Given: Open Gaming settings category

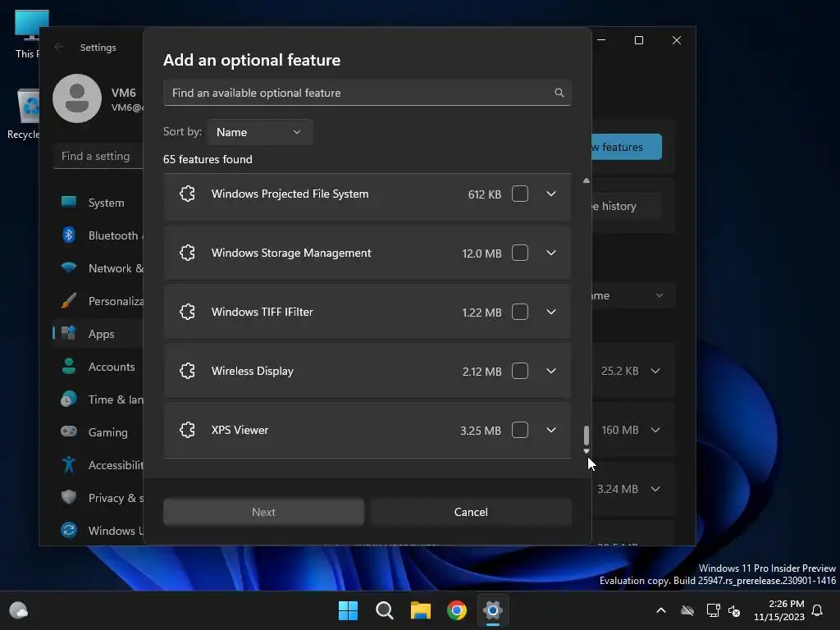Looking at the screenshot, I should (x=98, y=431).
